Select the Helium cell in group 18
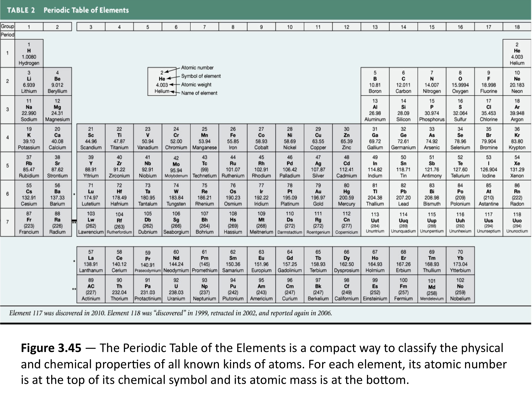 (x=517, y=54)
